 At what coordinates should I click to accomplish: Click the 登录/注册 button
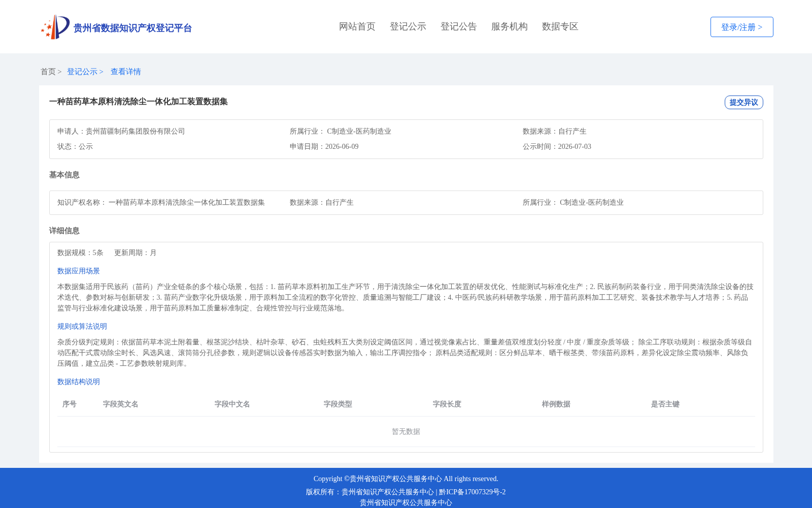pos(742,27)
